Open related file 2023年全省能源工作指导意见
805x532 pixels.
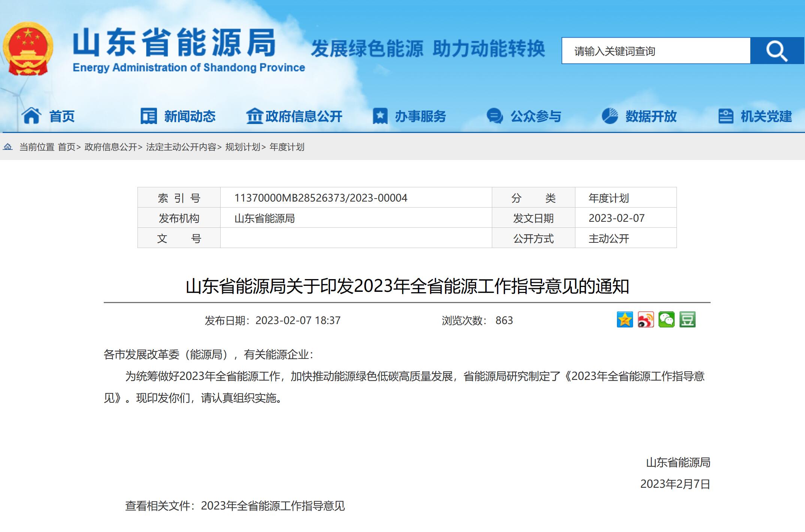(x=273, y=506)
